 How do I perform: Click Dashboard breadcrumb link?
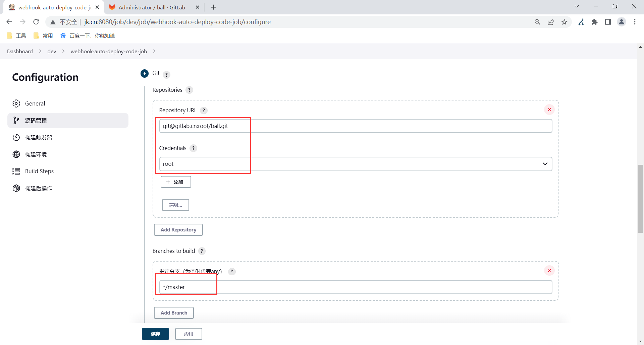pos(20,51)
